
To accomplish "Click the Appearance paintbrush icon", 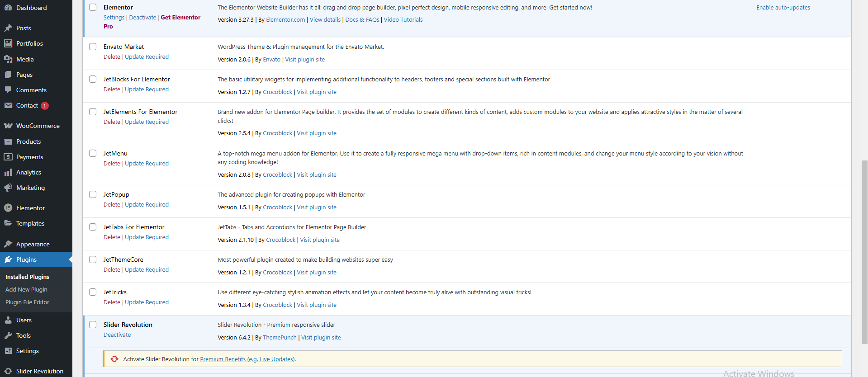I will [8, 244].
